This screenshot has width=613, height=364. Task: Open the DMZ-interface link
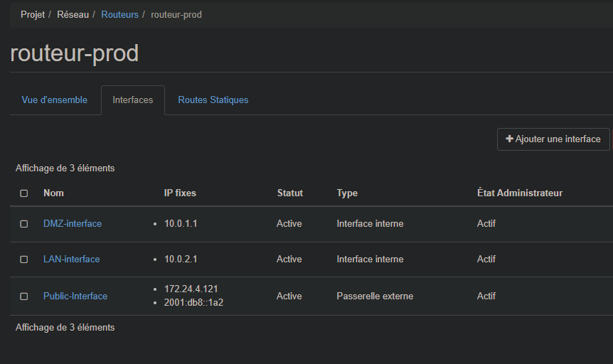tap(73, 224)
